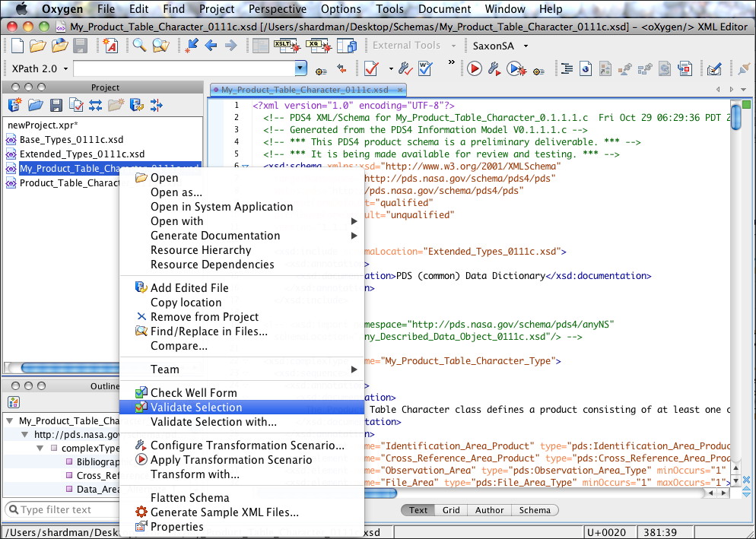Click the Open file folder icon
The width and height of the screenshot is (756, 539).
point(37,46)
